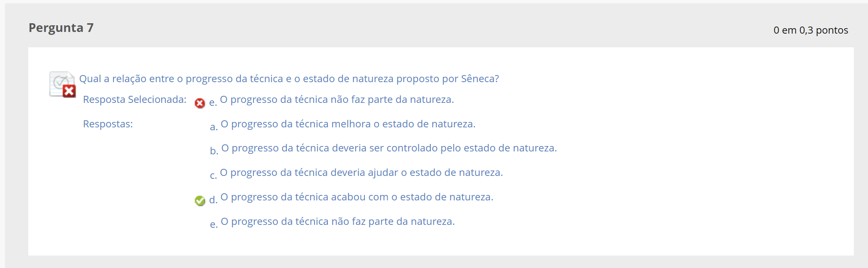
Task: Click the question text about Sêneca
Action: pyautogui.click(x=289, y=79)
